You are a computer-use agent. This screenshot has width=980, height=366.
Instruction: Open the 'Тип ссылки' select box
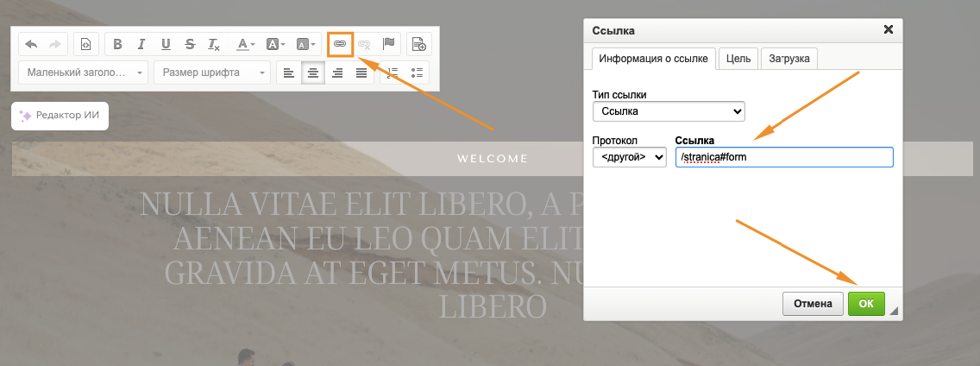pyautogui.click(x=669, y=111)
